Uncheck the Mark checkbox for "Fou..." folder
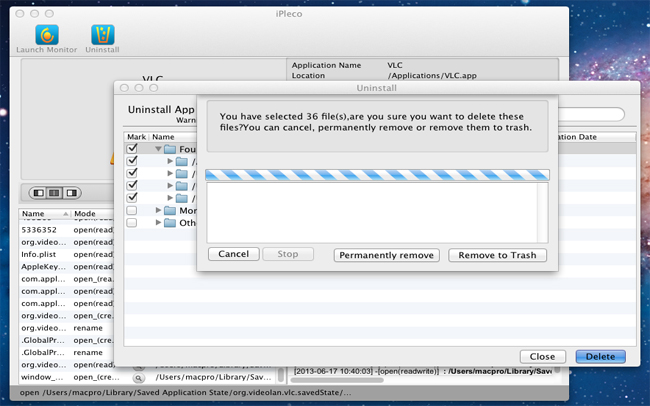Image resolution: width=650 pixels, height=406 pixels. pyautogui.click(x=132, y=149)
